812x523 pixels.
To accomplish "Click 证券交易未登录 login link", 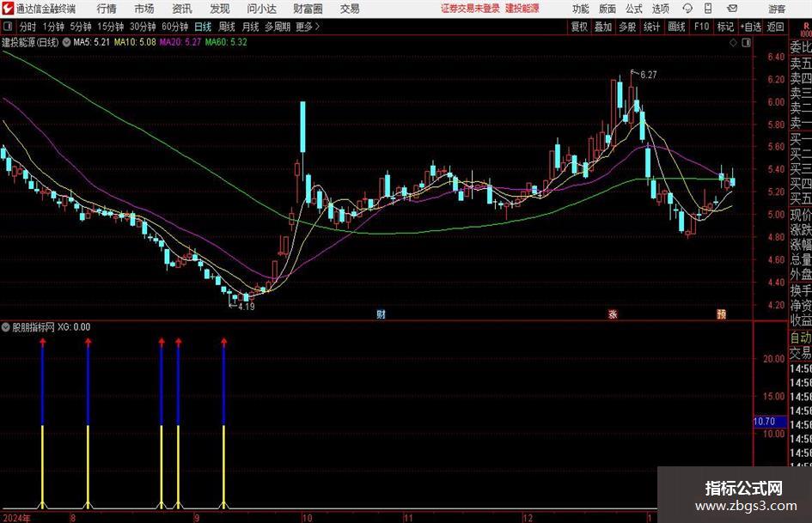I will click(470, 9).
